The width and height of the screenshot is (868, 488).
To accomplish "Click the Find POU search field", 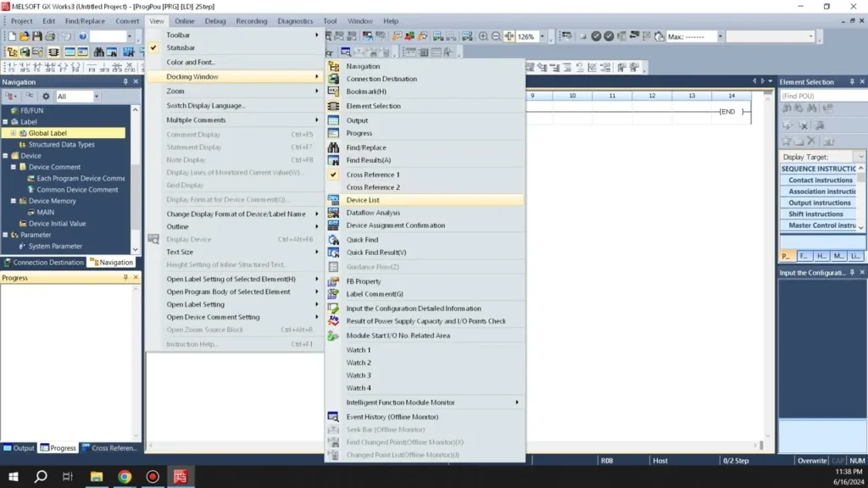I will point(822,96).
